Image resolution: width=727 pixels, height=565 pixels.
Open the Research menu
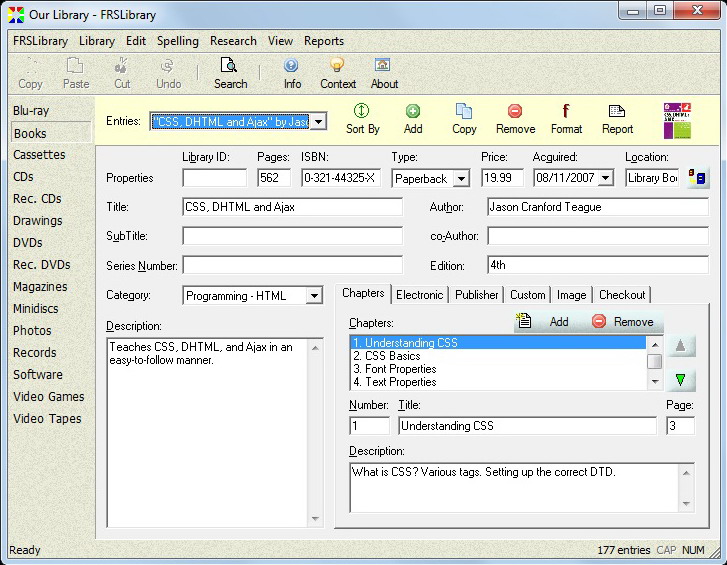point(233,41)
